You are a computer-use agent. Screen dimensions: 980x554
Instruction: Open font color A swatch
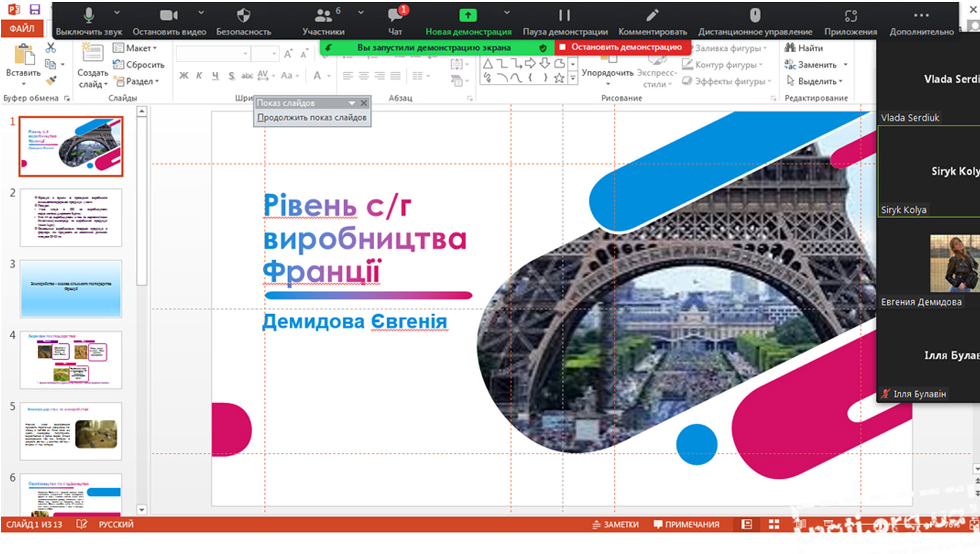point(317,75)
